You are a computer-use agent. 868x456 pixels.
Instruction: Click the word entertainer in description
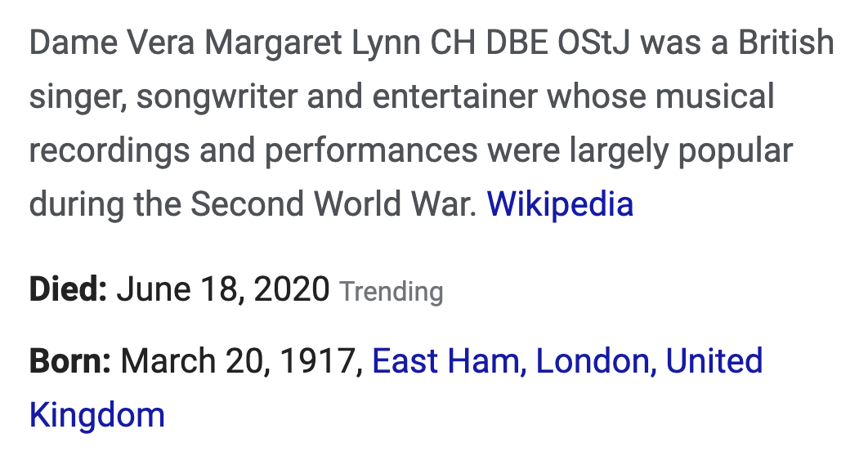point(454,96)
